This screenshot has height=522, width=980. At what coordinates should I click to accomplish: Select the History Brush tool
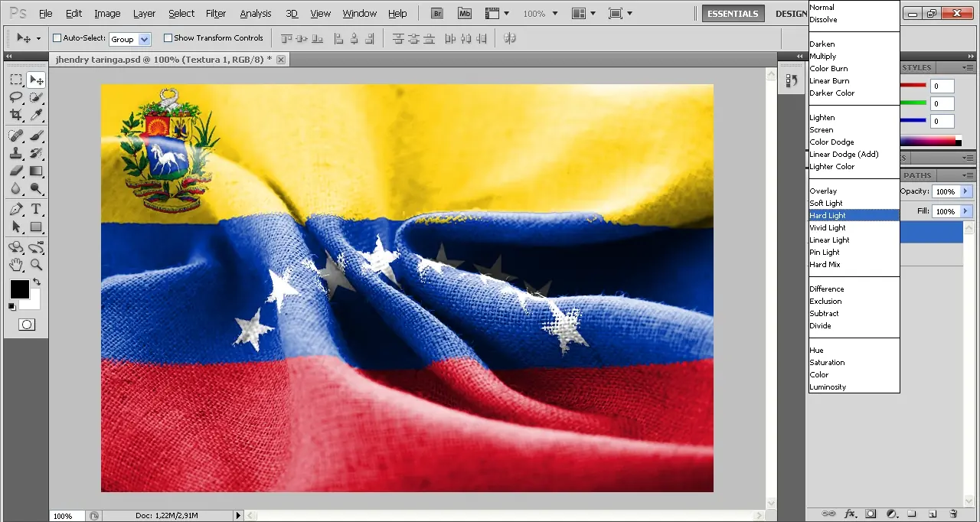point(36,153)
